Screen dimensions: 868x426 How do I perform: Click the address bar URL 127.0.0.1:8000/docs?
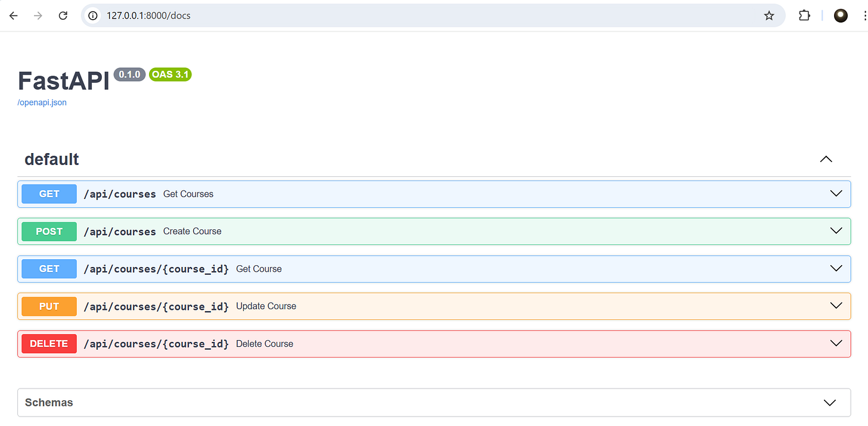pyautogui.click(x=148, y=16)
